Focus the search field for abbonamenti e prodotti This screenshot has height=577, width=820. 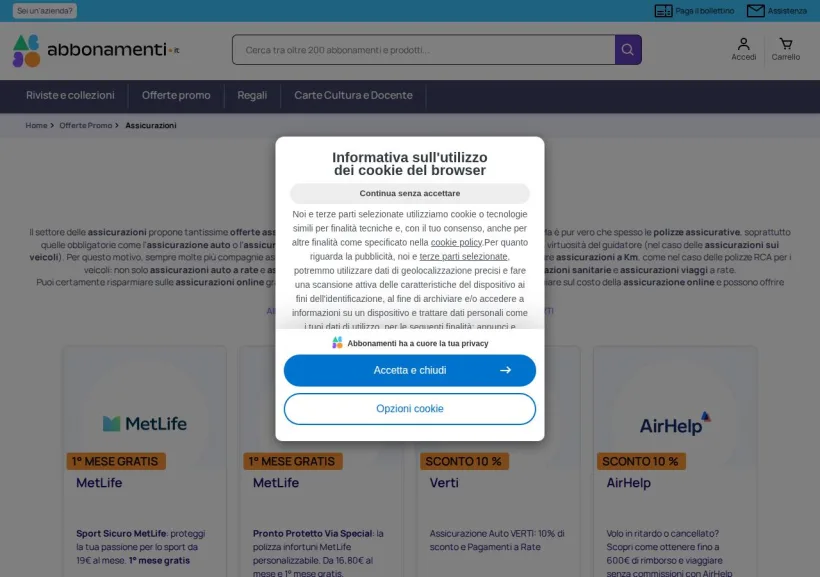click(x=424, y=50)
